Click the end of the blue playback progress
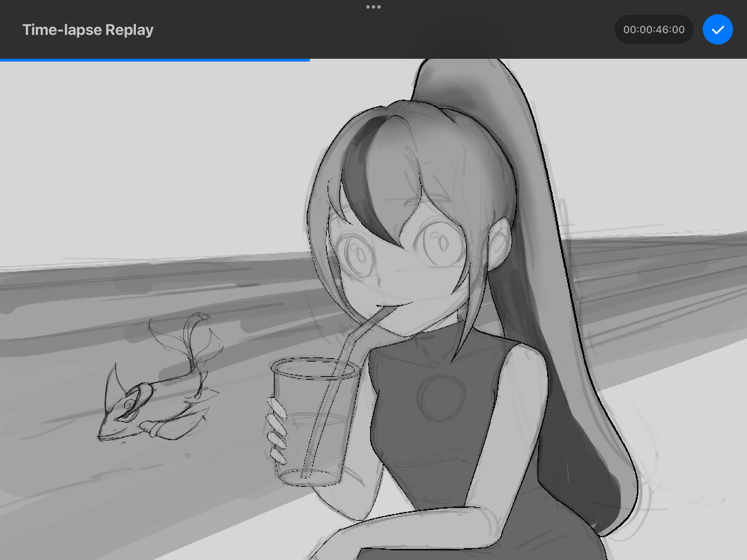Image resolution: width=747 pixels, height=560 pixels. click(x=309, y=60)
